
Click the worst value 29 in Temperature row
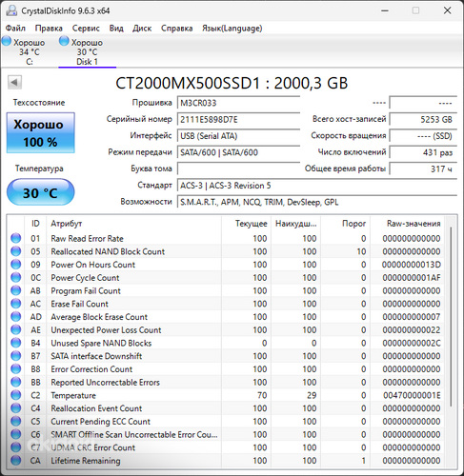coord(312,395)
